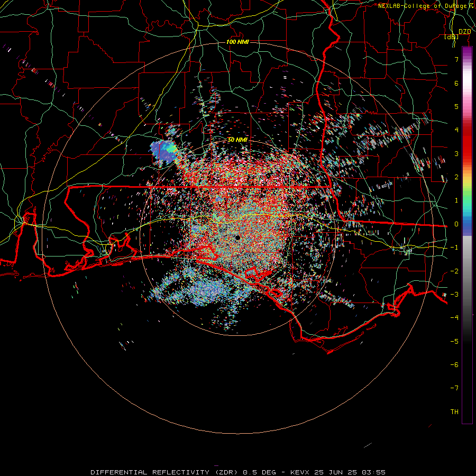Click the "-1" value on the dB scale
This screenshot has height=476, width=476.
(x=454, y=248)
